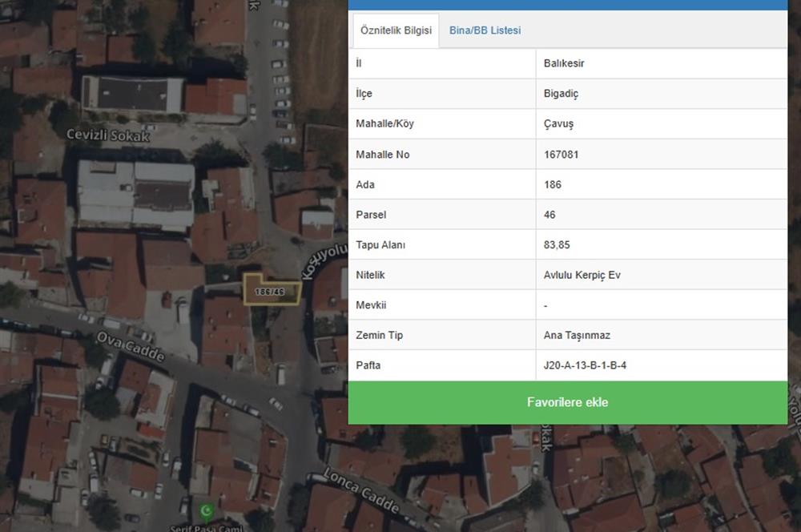Click the Şerif Paşa Cami place label
This screenshot has width=801, height=532.
(x=203, y=528)
